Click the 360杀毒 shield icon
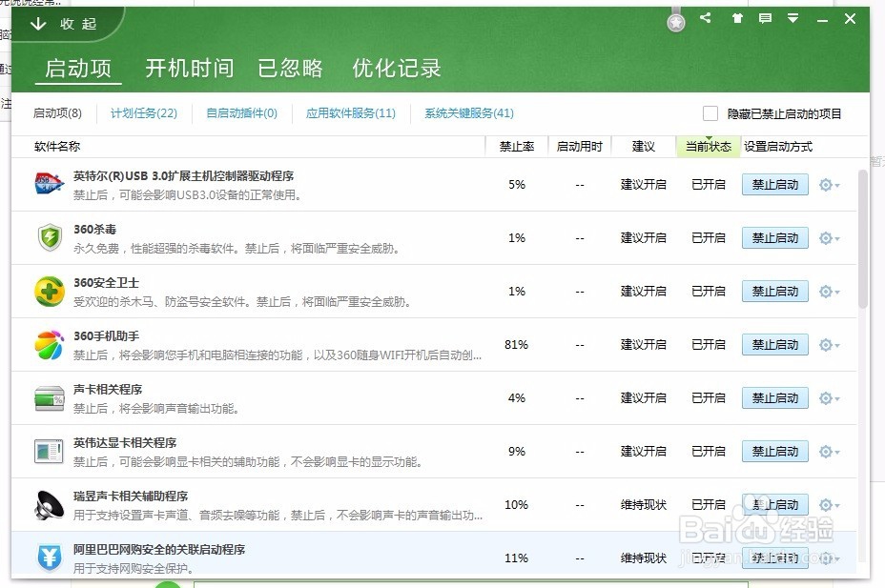The image size is (885, 588). pyautogui.click(x=49, y=237)
